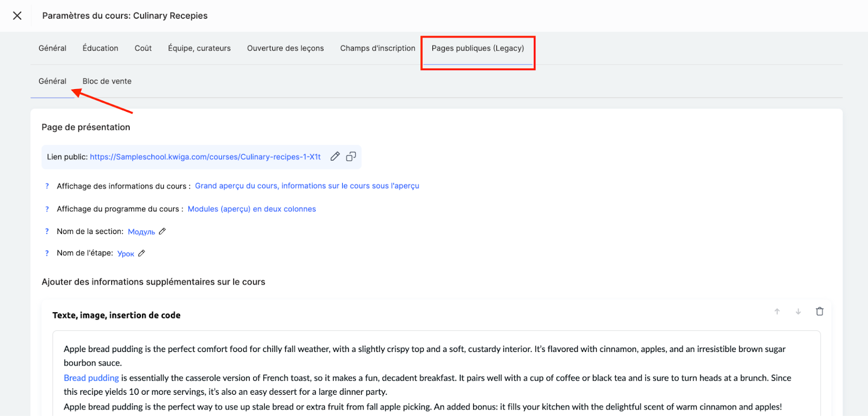Delete the text block with trash icon
The width and height of the screenshot is (868, 416).
coord(819,312)
